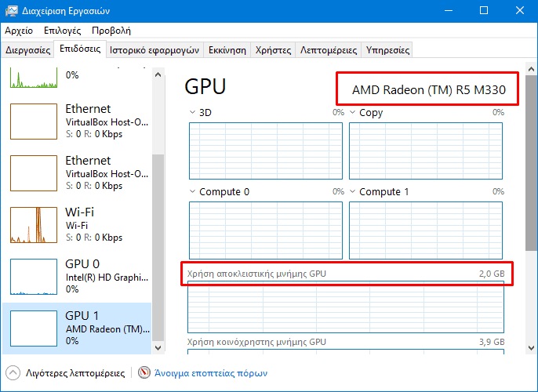This screenshot has width=538, height=392.
Task: Open the Compute 1 engine dropdown
Action: (x=352, y=191)
